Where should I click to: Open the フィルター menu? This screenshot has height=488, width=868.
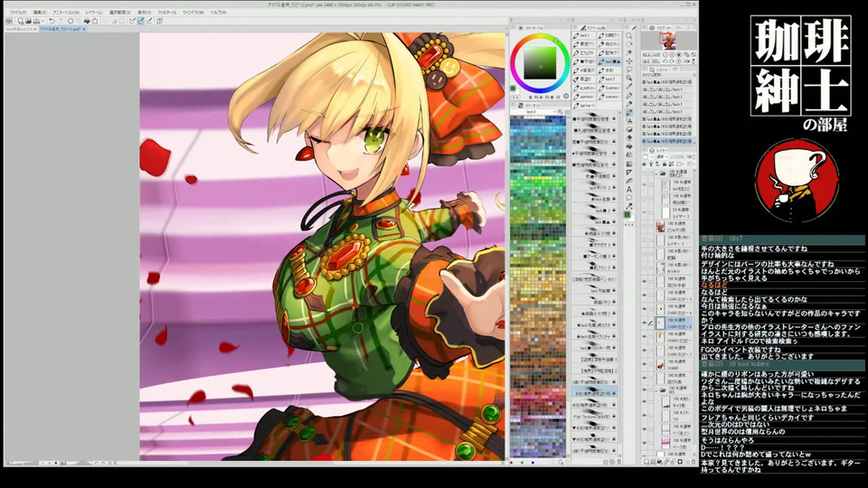166,12
